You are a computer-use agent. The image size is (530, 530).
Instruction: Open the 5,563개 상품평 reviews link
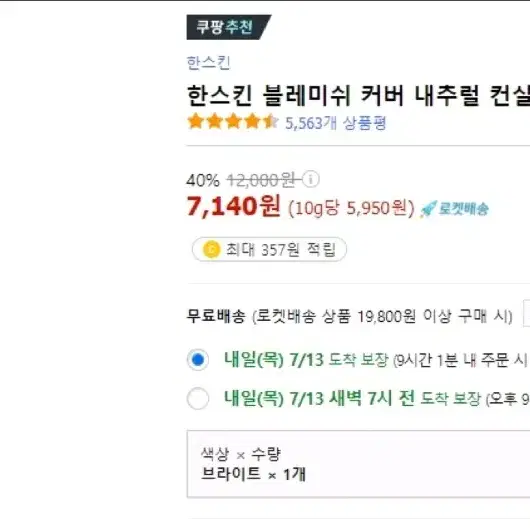click(x=336, y=123)
